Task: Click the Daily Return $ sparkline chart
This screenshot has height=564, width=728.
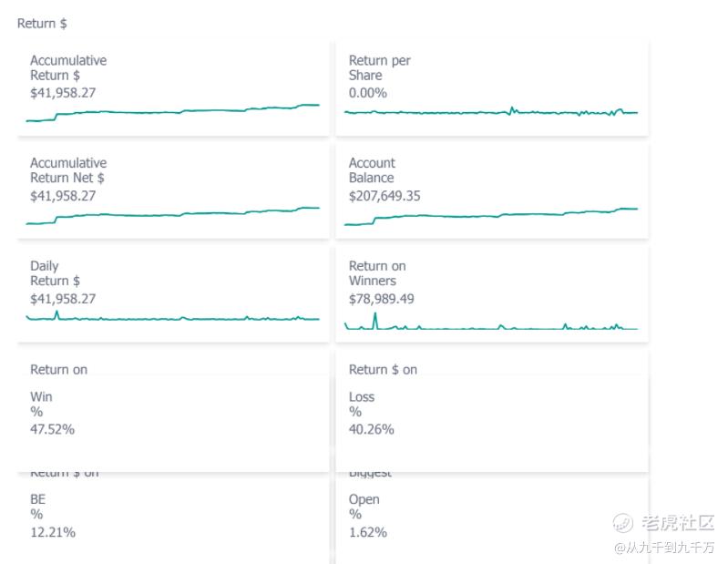Action: tap(173, 317)
